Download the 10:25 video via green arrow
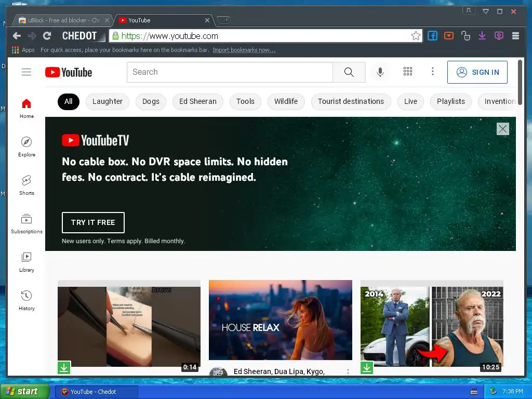The image size is (532, 399). pyautogui.click(x=367, y=367)
